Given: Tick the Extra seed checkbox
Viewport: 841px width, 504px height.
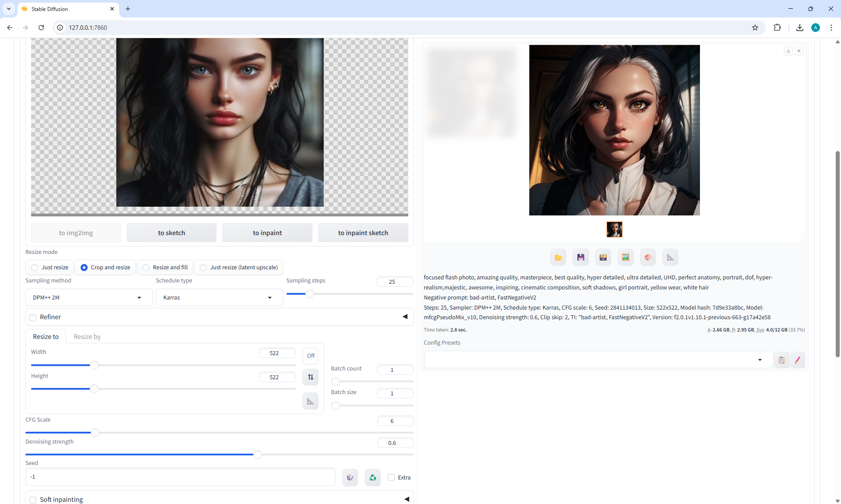Looking at the screenshot, I should (391, 477).
